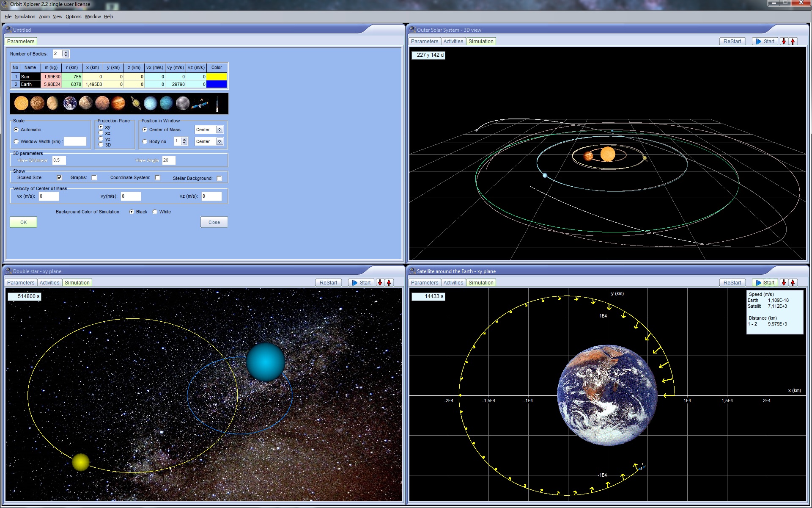Image resolution: width=812 pixels, height=508 pixels.
Task: Start the Outer Solar System simulation
Action: coord(765,41)
